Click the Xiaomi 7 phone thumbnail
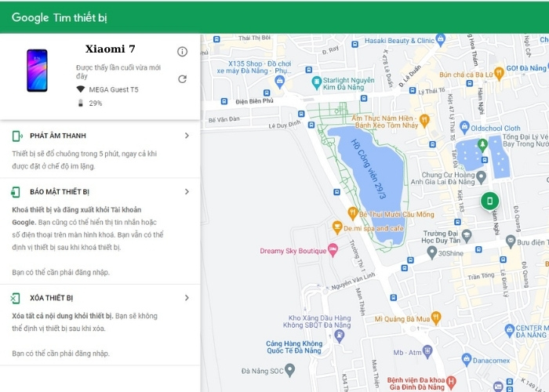Screen dimensions: 549x392 pos(37,71)
